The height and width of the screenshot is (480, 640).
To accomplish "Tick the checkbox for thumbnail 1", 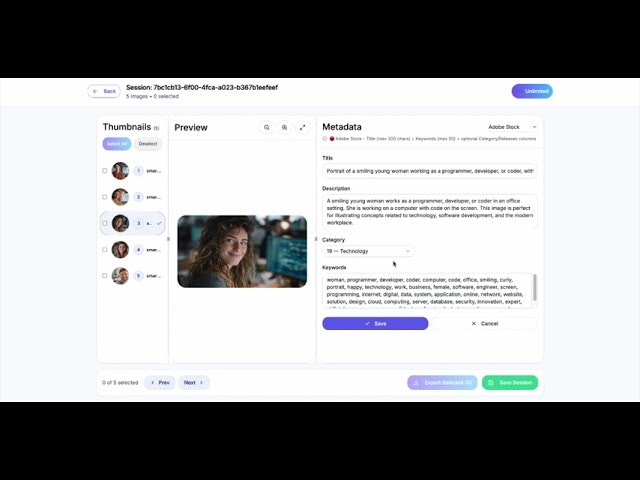I will (x=104, y=171).
